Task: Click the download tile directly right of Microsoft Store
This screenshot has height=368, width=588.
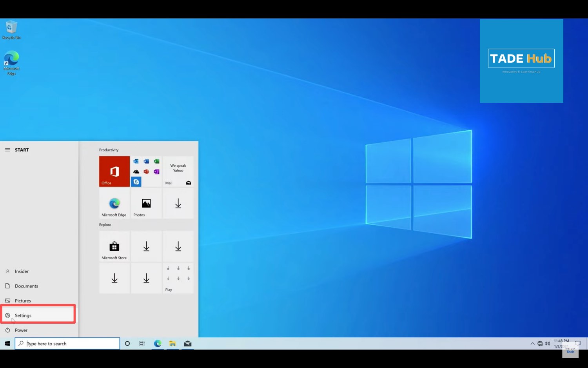Action: [146, 246]
